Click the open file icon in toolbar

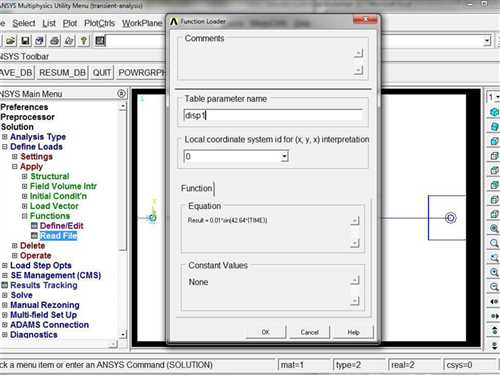(x=11, y=41)
